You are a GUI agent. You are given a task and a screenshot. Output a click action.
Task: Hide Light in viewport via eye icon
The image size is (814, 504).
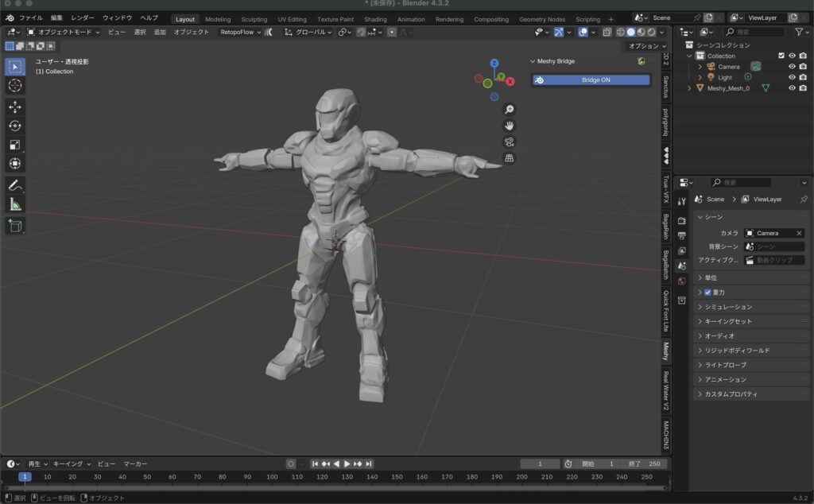(x=792, y=77)
